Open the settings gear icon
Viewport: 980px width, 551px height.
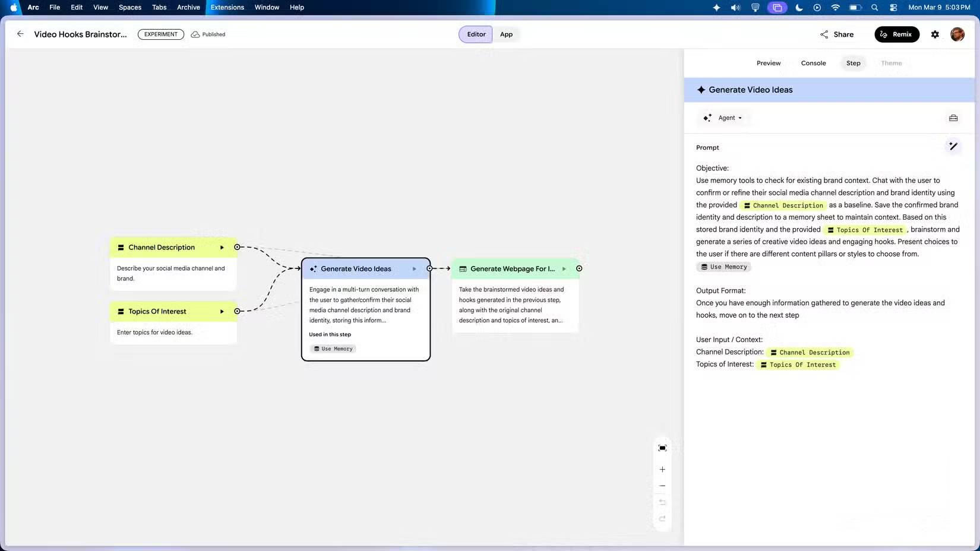pos(935,34)
